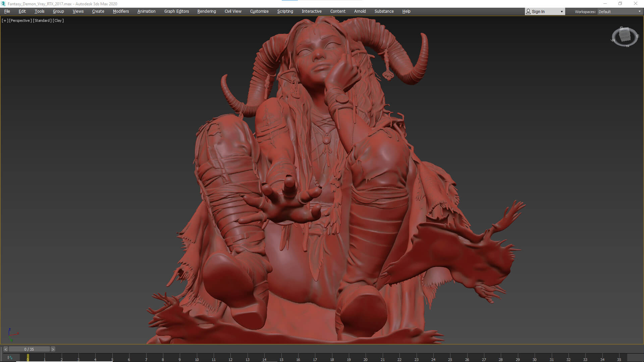The width and height of the screenshot is (644, 362).
Task: Click the sign-in user profile icon
Action: [528, 12]
